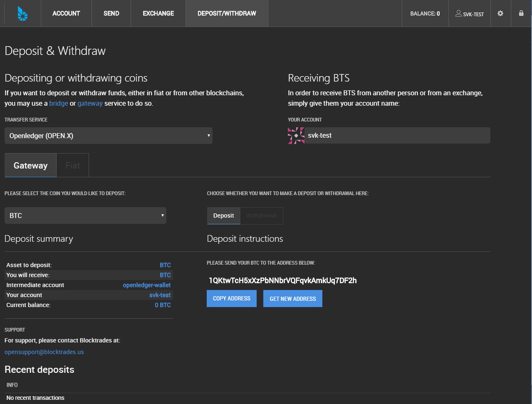This screenshot has height=404, width=532.
Task: Click the Get New Address button
Action: coord(293,299)
